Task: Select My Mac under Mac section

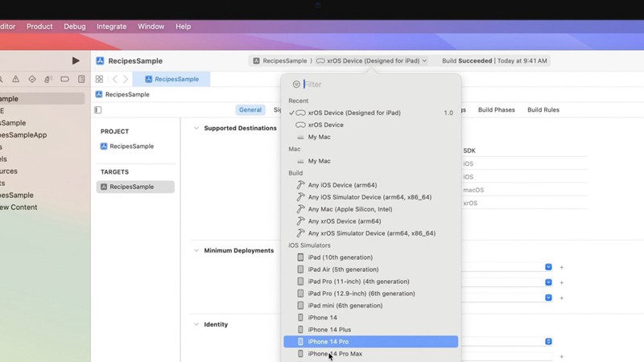Action: (x=371, y=161)
